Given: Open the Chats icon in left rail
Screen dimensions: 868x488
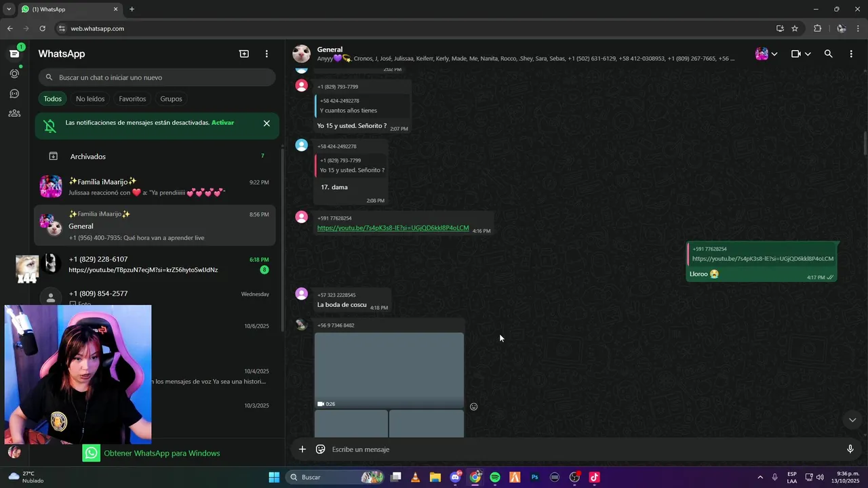Looking at the screenshot, I should pyautogui.click(x=14, y=54).
